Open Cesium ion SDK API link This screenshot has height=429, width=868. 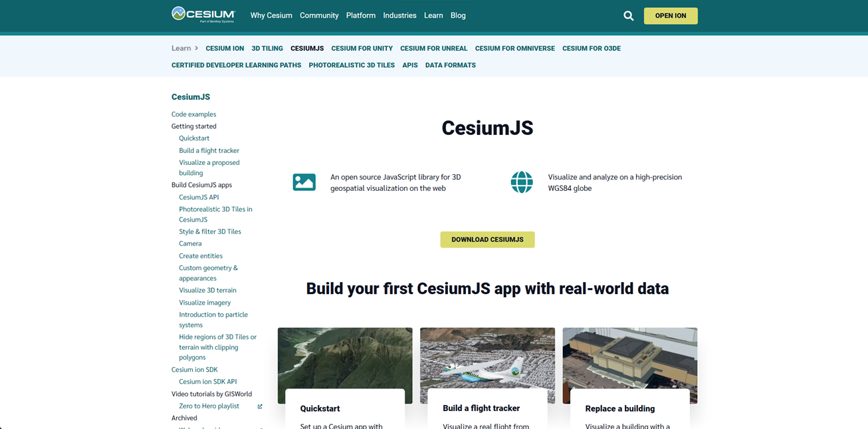tap(207, 382)
